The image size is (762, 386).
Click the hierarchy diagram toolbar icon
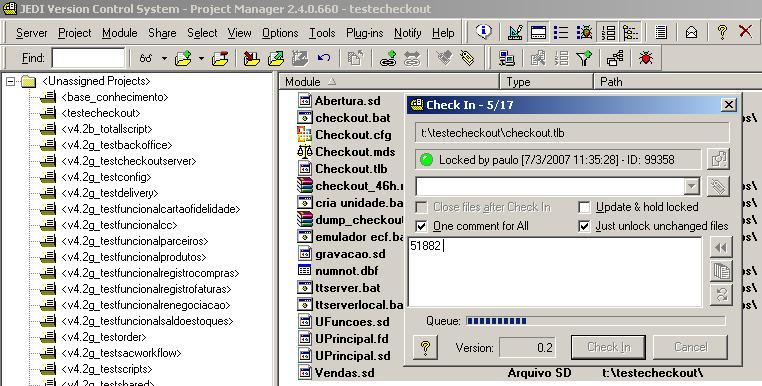pyautogui.click(x=615, y=58)
